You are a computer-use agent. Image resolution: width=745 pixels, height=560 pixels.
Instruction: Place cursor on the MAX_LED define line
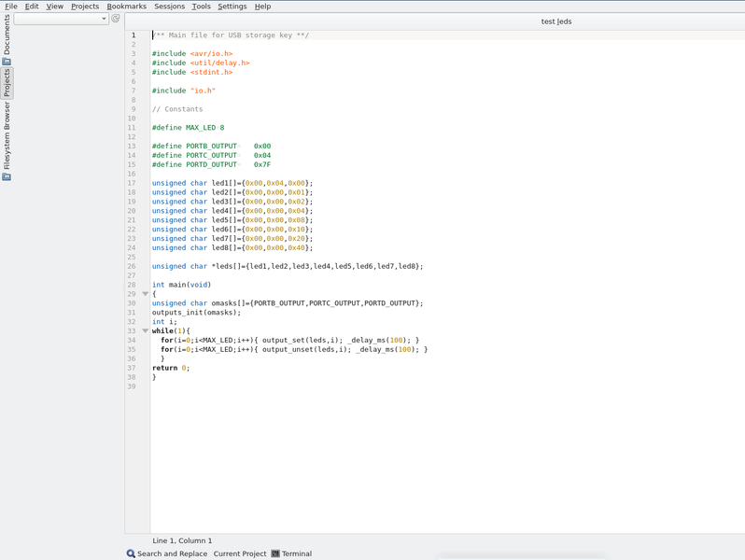[188, 128]
